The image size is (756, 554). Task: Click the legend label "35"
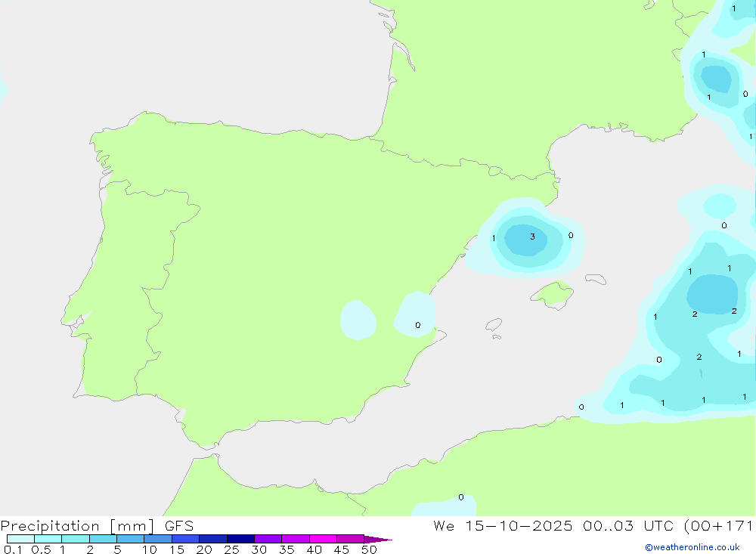point(287,549)
